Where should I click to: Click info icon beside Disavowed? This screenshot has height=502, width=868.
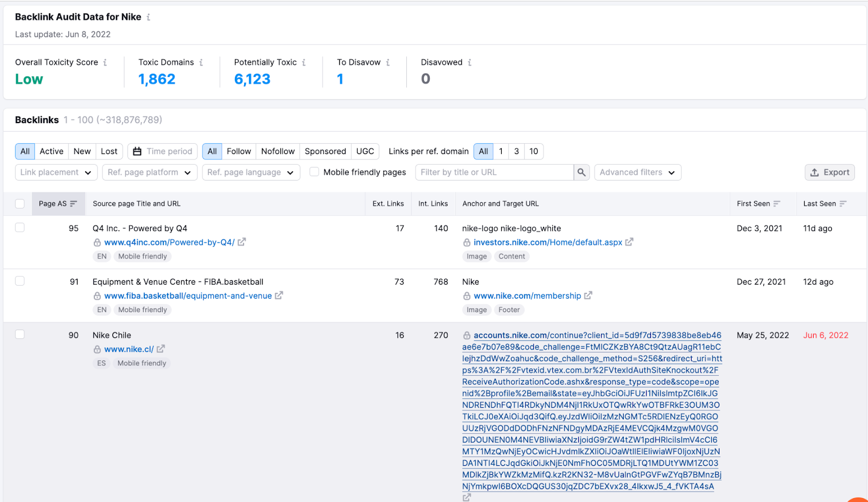pyautogui.click(x=470, y=62)
